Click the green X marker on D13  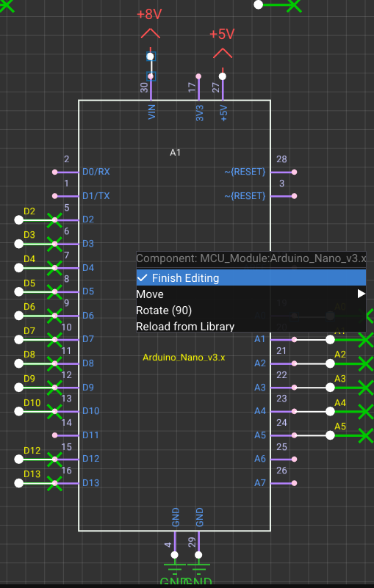pyautogui.click(x=55, y=483)
